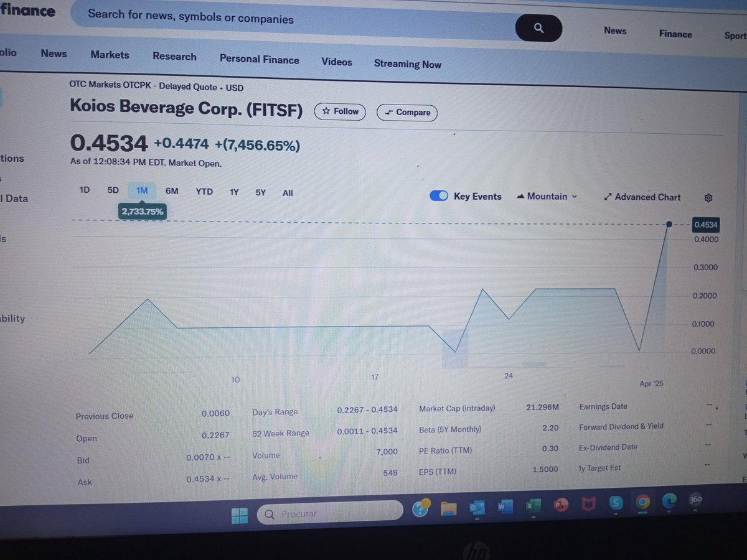The height and width of the screenshot is (560, 747).
Task: Expand the Mountain chart type dropdown
Action: pyautogui.click(x=547, y=196)
